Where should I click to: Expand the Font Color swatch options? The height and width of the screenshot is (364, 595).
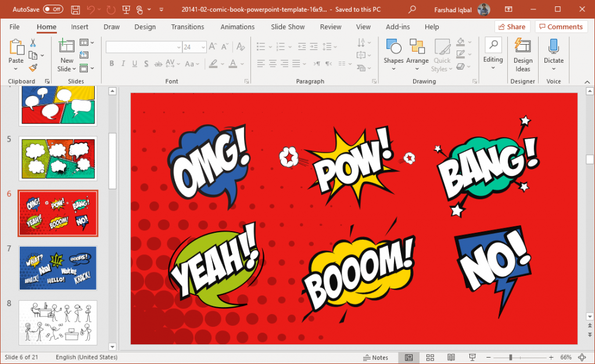click(243, 63)
